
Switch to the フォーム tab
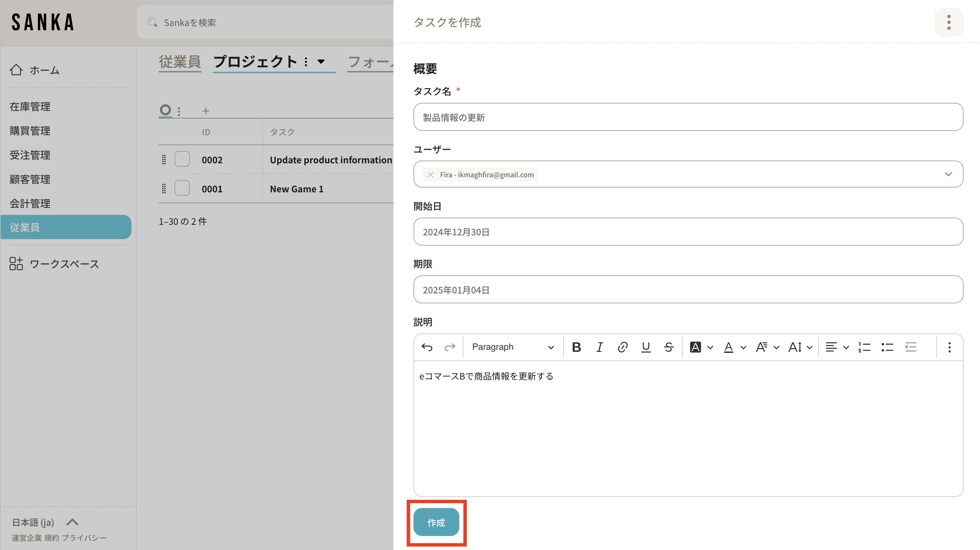click(x=370, y=61)
